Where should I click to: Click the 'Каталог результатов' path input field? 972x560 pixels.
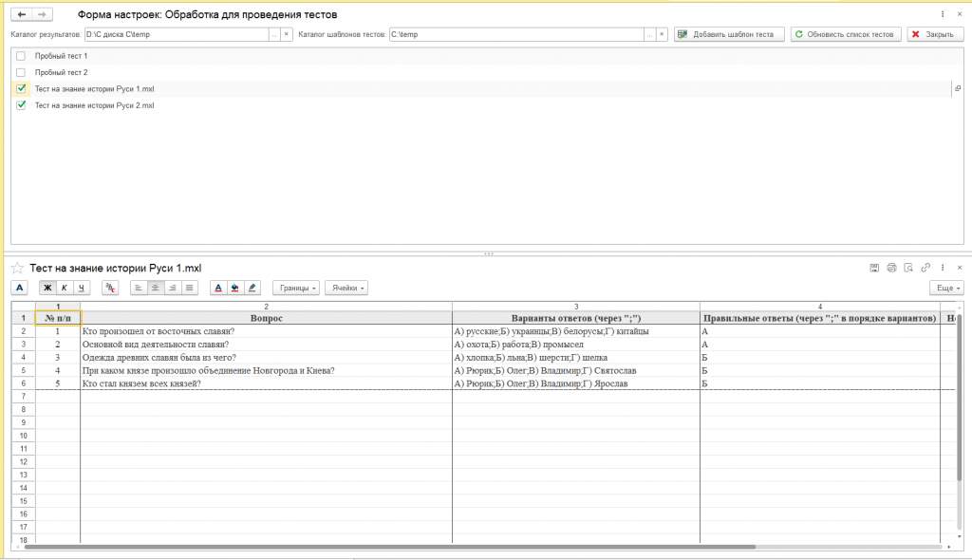click(176, 34)
